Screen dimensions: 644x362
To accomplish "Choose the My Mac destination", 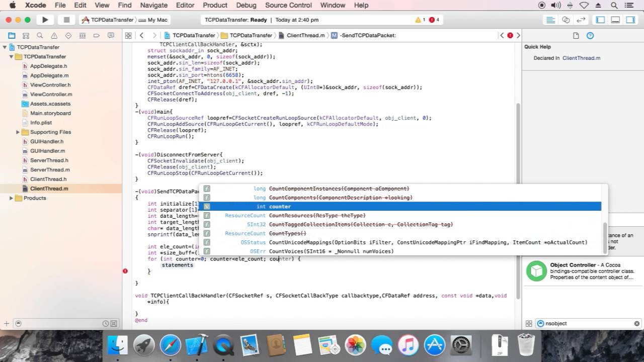I will (x=153, y=20).
